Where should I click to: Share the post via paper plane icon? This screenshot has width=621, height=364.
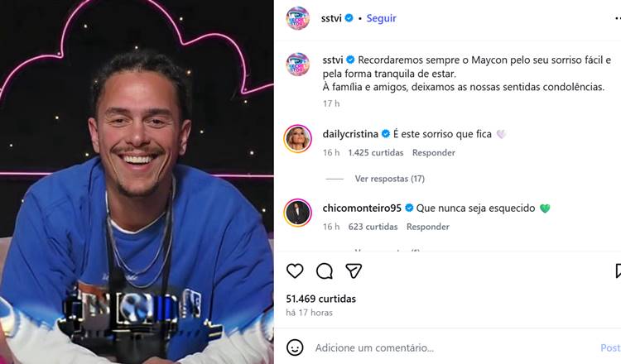point(354,271)
